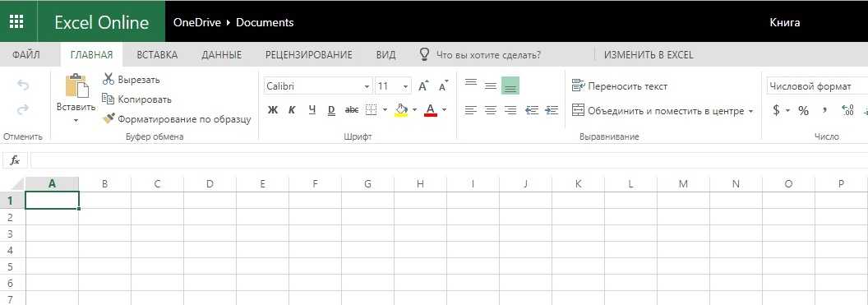The height and width of the screenshot is (305, 868).
Task: Expand Вставить paste options arrow
Action: click(76, 120)
